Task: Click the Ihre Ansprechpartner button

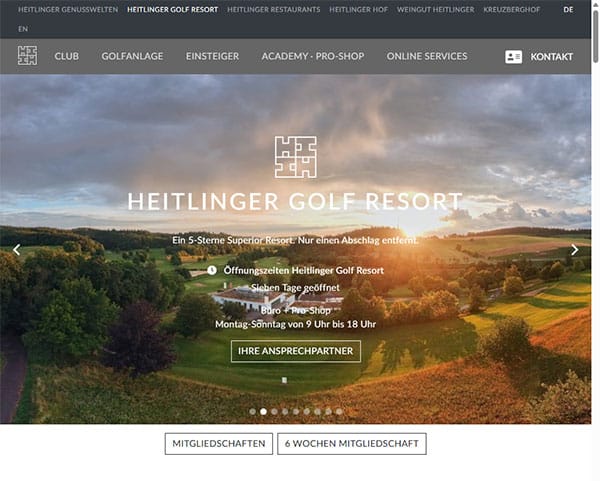Action: point(296,351)
